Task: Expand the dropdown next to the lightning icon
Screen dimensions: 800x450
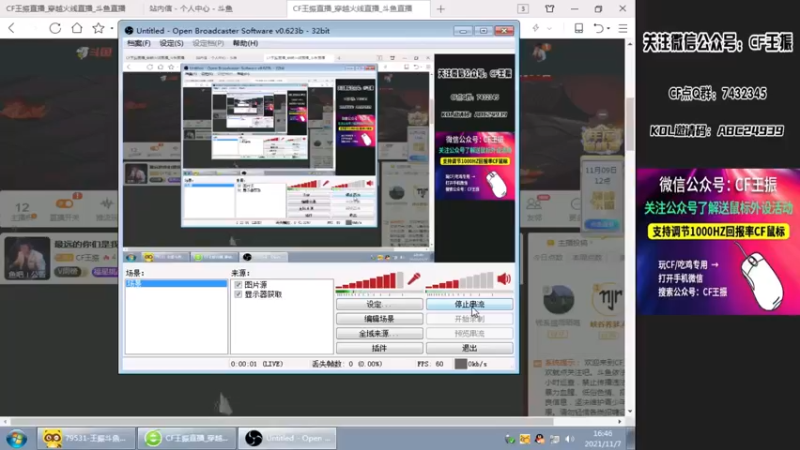Action: (549, 29)
